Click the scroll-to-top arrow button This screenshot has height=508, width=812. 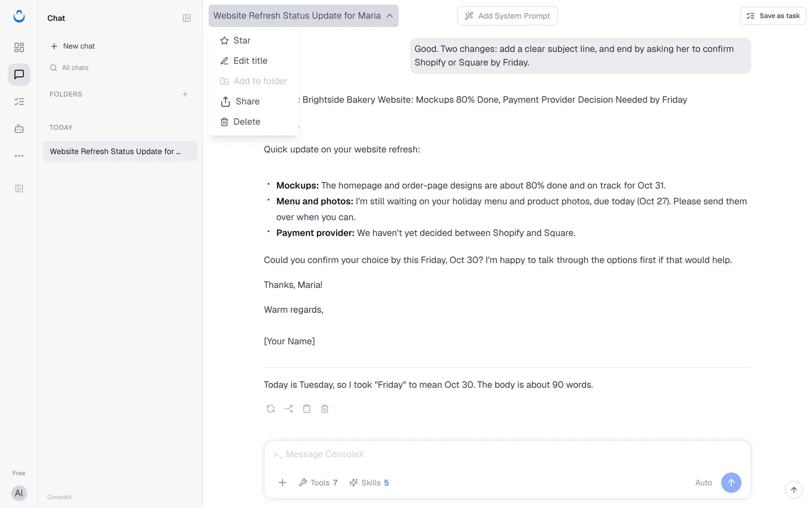[x=794, y=490]
